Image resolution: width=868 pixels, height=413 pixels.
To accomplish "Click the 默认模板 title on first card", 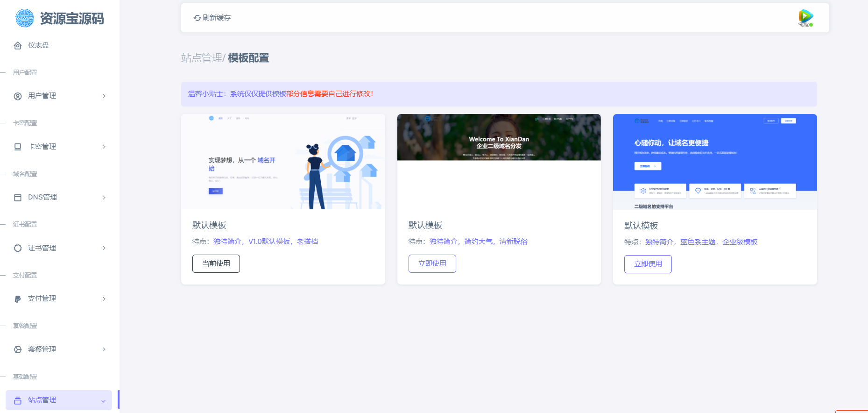I will [209, 225].
